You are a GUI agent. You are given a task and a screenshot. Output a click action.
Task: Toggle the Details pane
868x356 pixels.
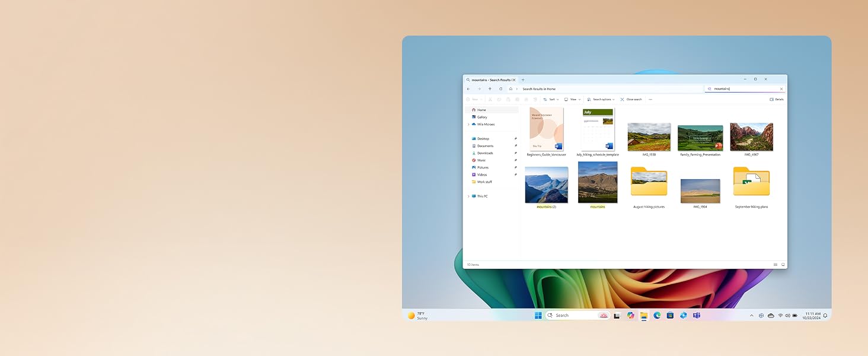(x=777, y=99)
